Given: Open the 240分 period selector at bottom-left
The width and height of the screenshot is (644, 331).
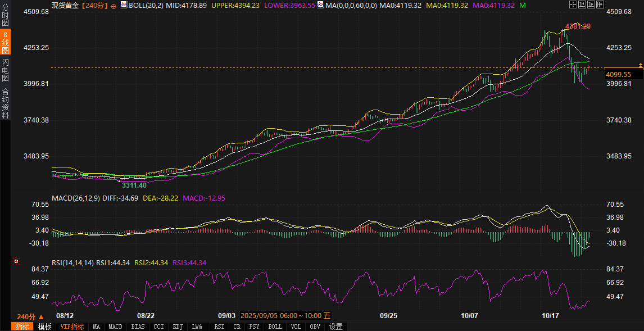Looking at the screenshot, I should coord(30,317).
